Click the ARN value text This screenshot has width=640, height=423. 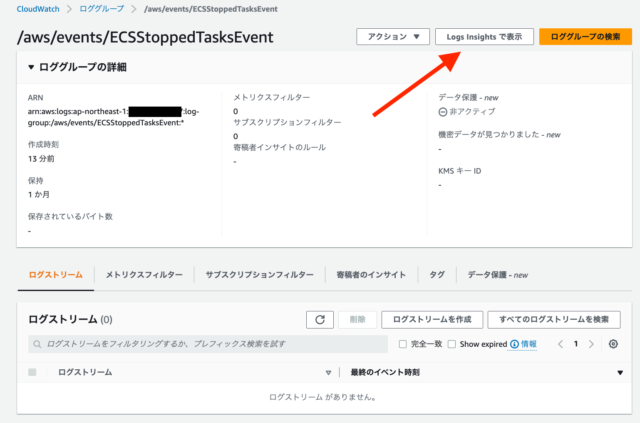(113, 117)
